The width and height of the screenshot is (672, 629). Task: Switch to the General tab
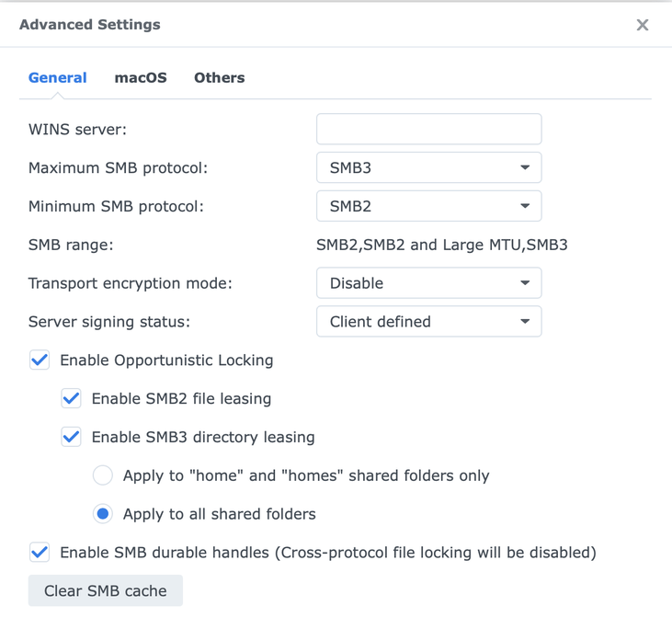[57, 78]
